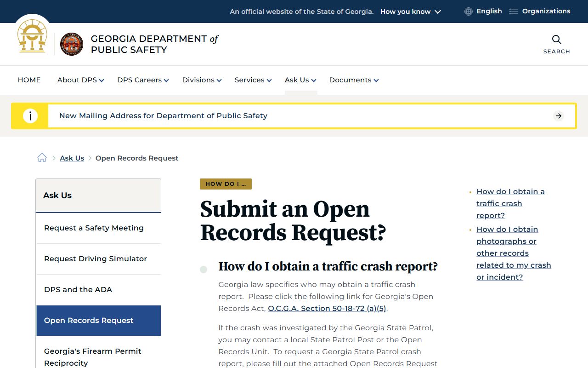Screen dimensions: 588x368
Task: Click the Department of Public Safety seal
Action: pos(72,44)
